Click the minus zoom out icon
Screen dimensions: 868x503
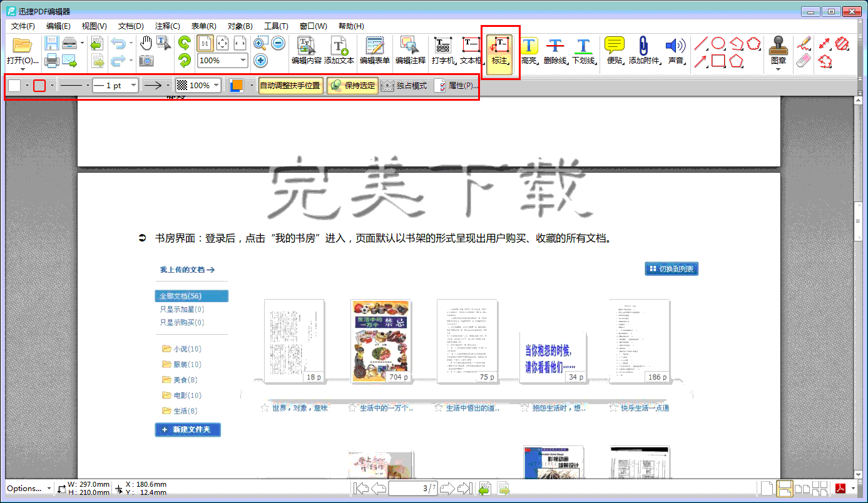click(278, 43)
